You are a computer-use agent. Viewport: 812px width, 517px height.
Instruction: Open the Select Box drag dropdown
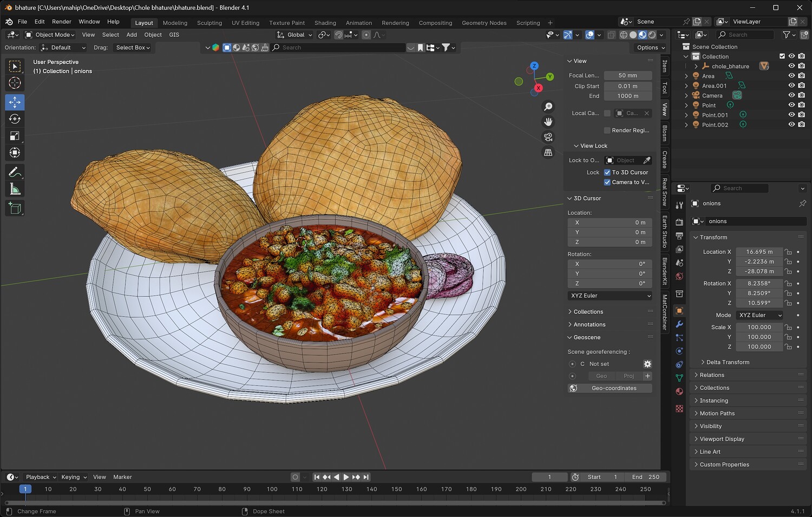133,48
